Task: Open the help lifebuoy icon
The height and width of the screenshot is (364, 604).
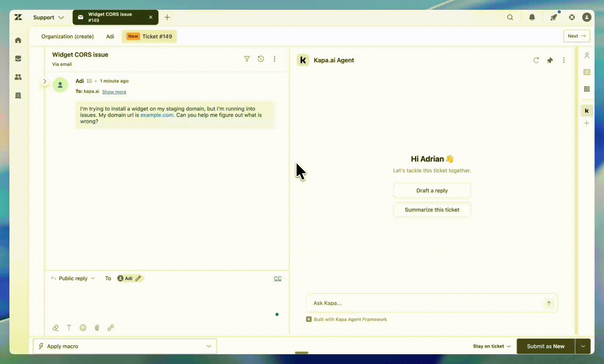Action: point(572,17)
